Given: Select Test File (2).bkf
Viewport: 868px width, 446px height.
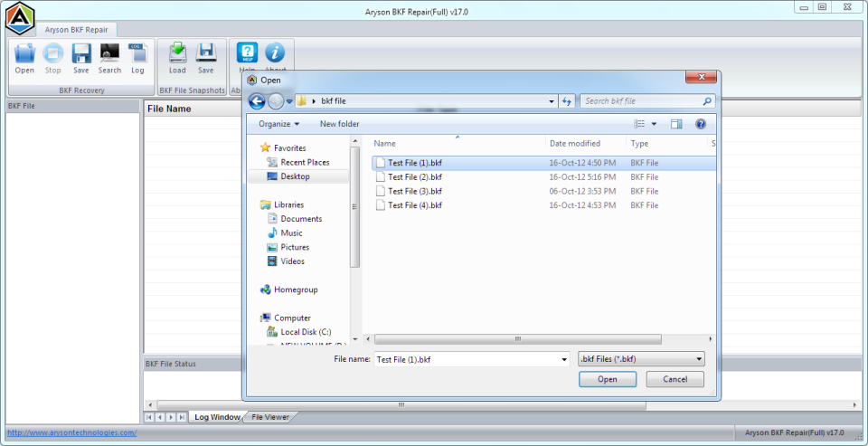Looking at the screenshot, I should [544, 177].
